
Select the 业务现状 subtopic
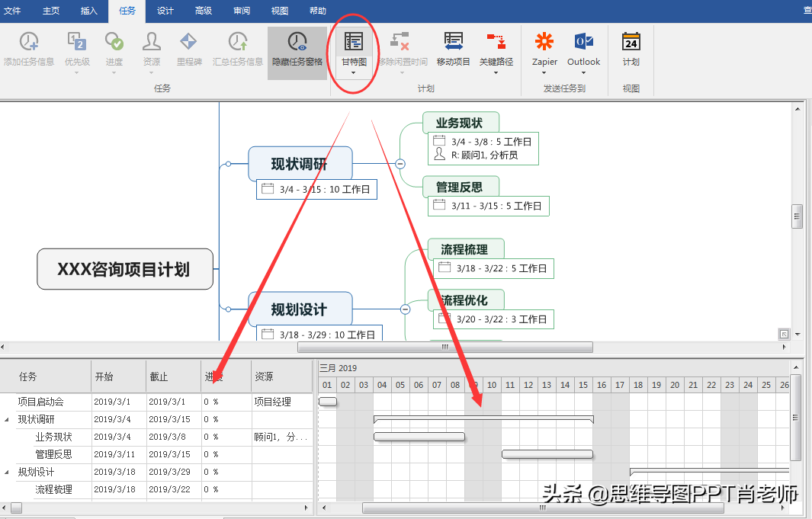[461, 123]
